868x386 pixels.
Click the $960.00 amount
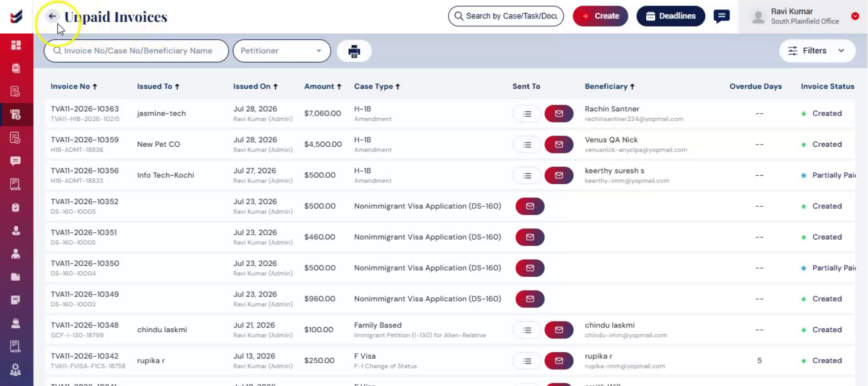click(x=319, y=299)
